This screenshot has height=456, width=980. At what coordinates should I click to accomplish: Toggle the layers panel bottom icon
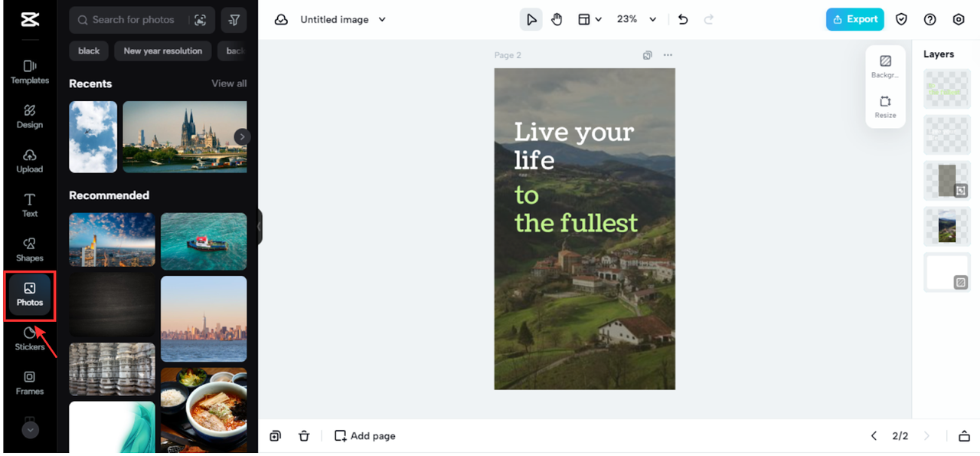(x=964, y=436)
